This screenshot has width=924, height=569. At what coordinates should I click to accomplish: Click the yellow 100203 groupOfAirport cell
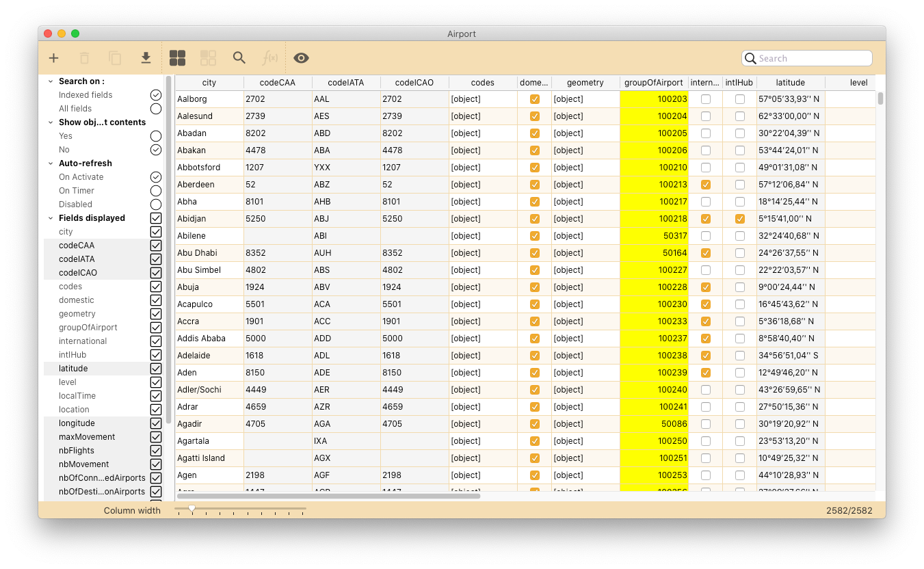point(654,99)
